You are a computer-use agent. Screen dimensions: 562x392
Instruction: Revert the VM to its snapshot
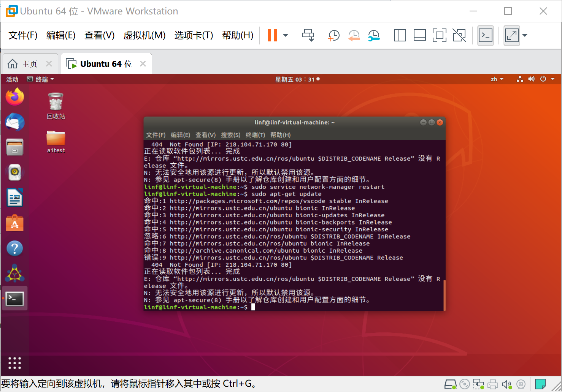point(354,35)
